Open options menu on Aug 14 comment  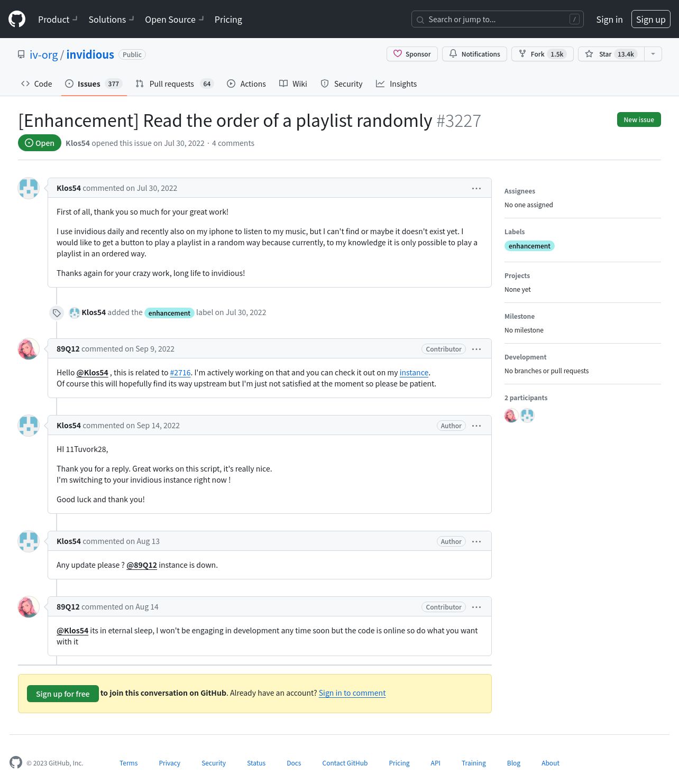[x=476, y=607]
